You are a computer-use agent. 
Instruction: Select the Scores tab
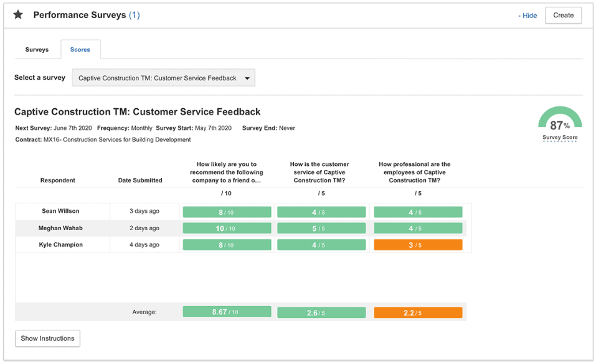(x=80, y=50)
